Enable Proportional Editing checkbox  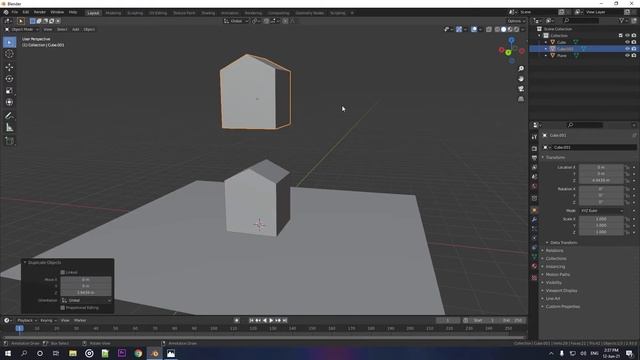point(63,308)
